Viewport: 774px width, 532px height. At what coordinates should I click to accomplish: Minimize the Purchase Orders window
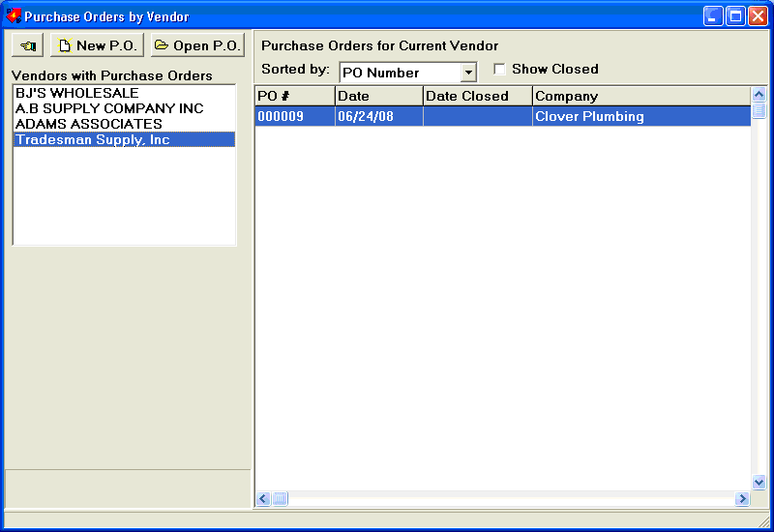713,16
